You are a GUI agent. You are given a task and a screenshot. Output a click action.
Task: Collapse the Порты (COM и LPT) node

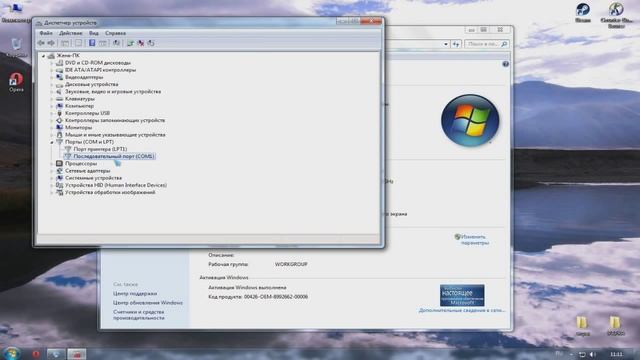click(52, 142)
